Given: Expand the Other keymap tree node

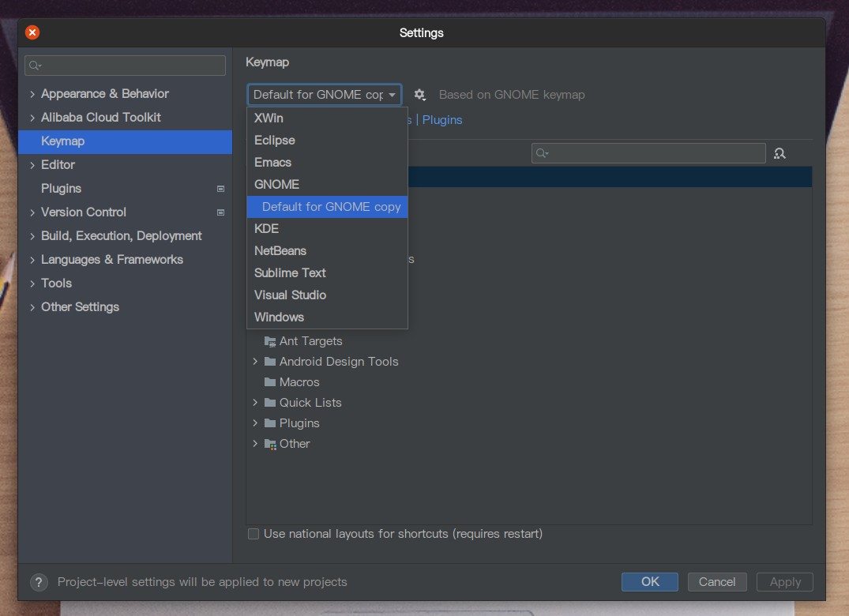Looking at the screenshot, I should pyautogui.click(x=255, y=444).
